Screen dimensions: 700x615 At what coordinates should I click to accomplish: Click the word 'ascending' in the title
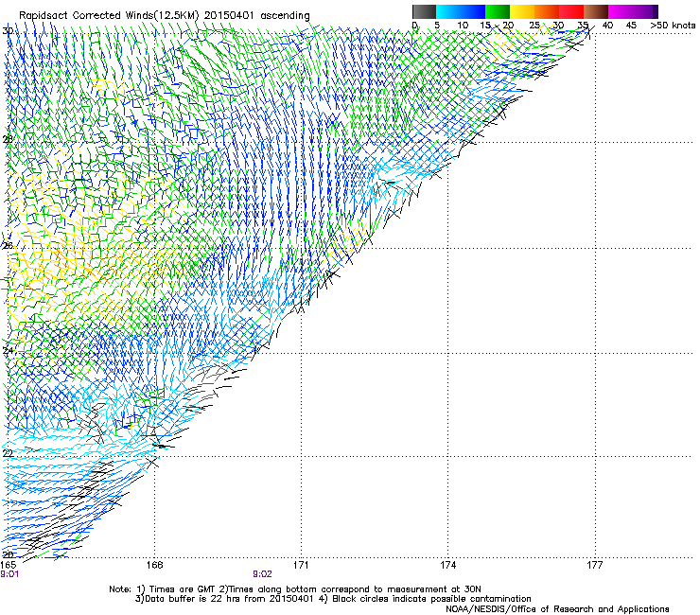tap(285, 16)
